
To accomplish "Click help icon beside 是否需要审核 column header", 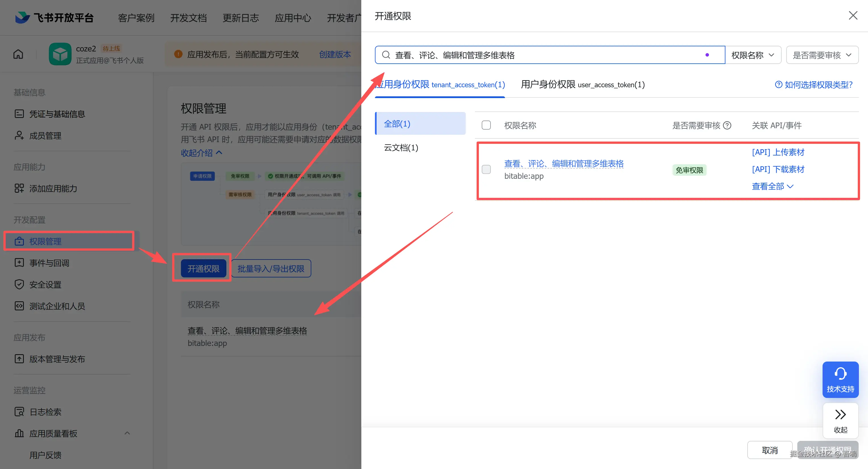I will [x=727, y=125].
